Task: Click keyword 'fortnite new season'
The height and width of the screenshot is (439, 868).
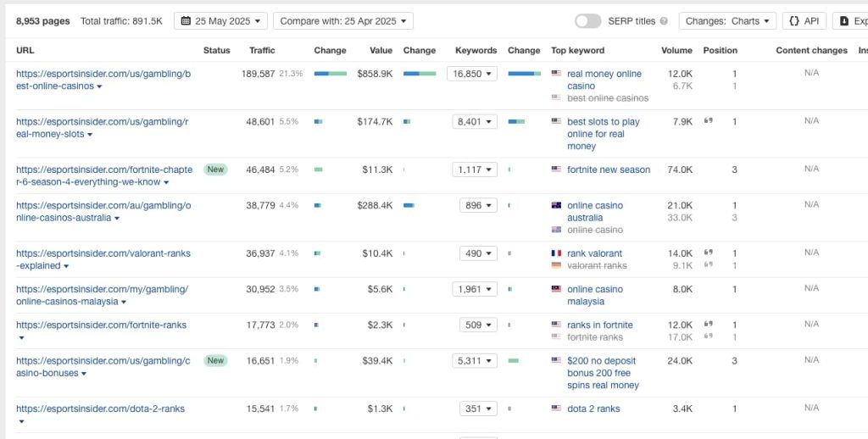Action: click(x=609, y=170)
